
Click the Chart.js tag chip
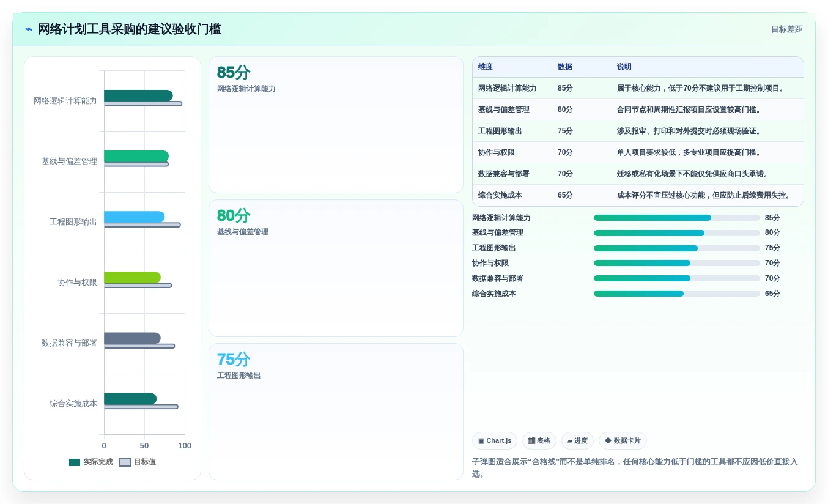494,441
